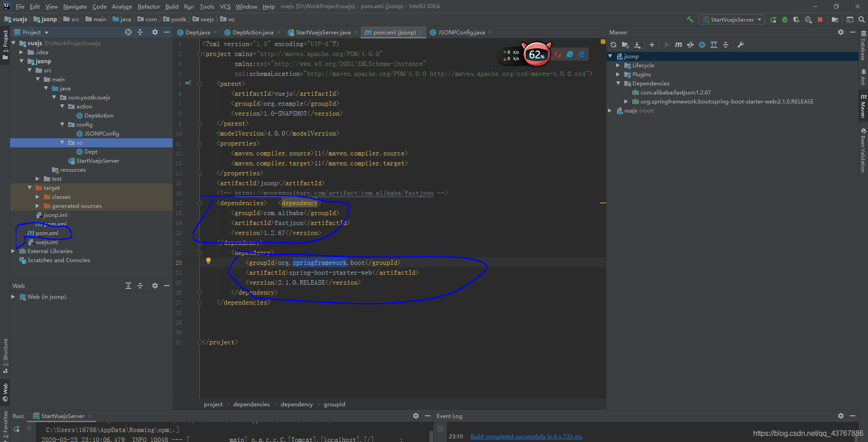Collapse all in Maven tool window

pos(726,45)
